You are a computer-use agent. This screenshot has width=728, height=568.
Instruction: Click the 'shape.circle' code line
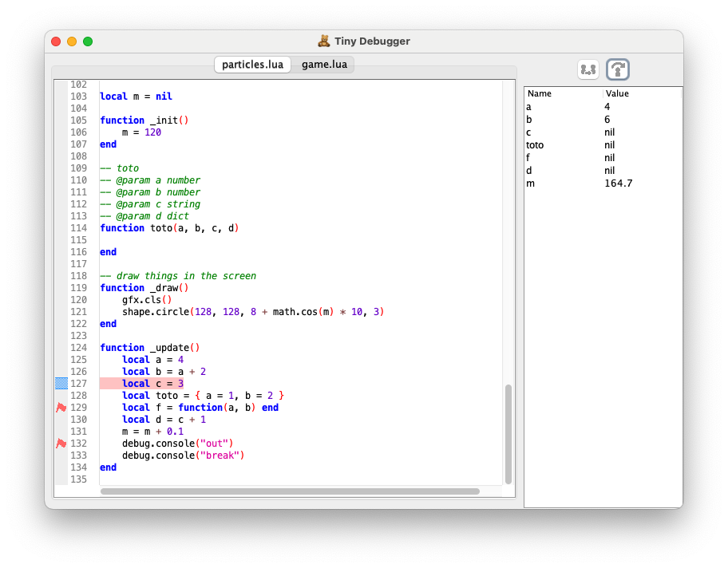click(253, 312)
